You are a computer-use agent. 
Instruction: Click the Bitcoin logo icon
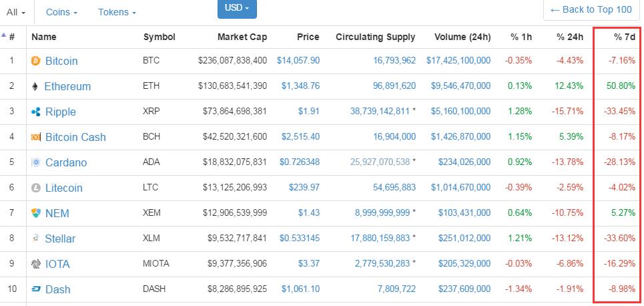[x=36, y=61]
